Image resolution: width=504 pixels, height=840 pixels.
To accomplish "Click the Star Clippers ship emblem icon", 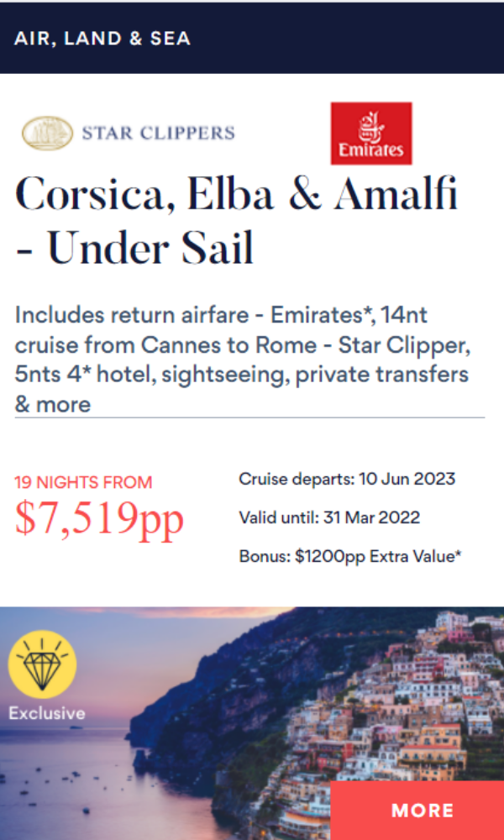I will (48, 133).
